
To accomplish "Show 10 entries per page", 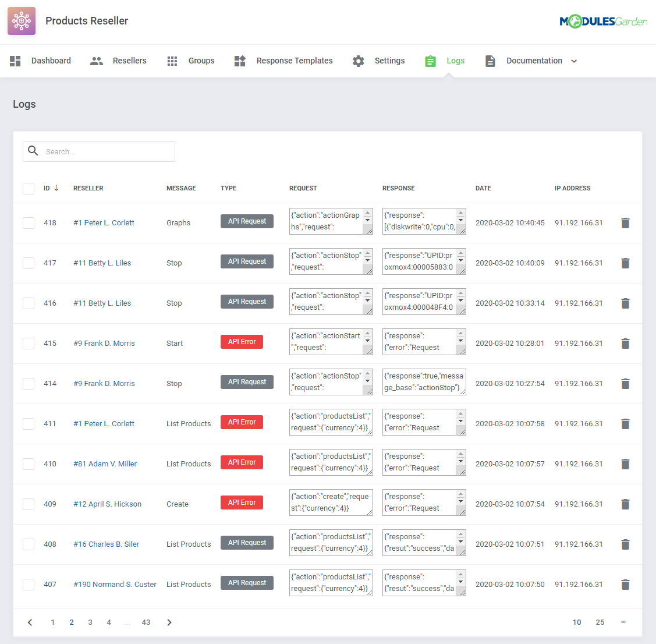I will pos(576,622).
